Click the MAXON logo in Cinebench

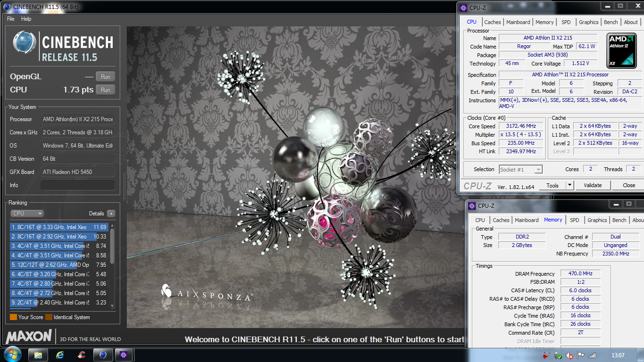coord(29,337)
